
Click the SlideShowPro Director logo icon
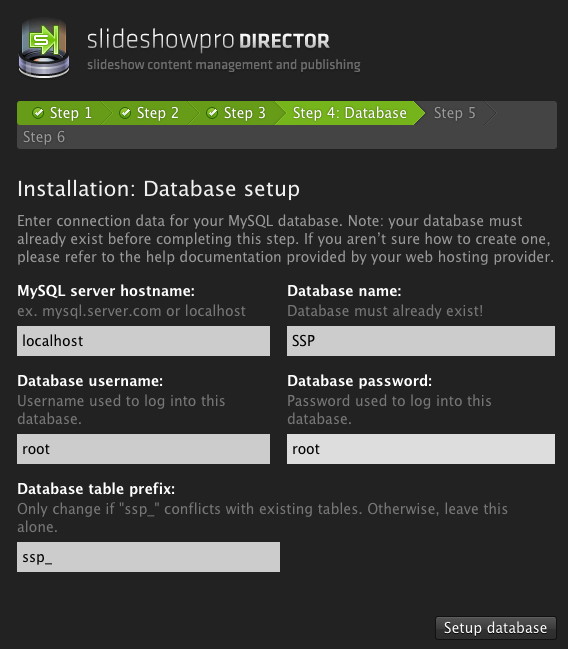click(x=44, y=48)
